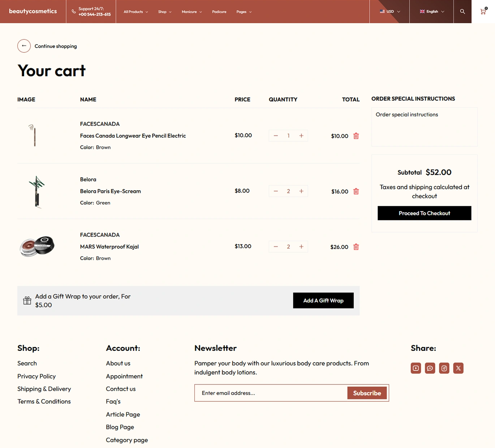Click Add A Gift Wrap button
The width and height of the screenshot is (495, 448).
[x=323, y=301]
